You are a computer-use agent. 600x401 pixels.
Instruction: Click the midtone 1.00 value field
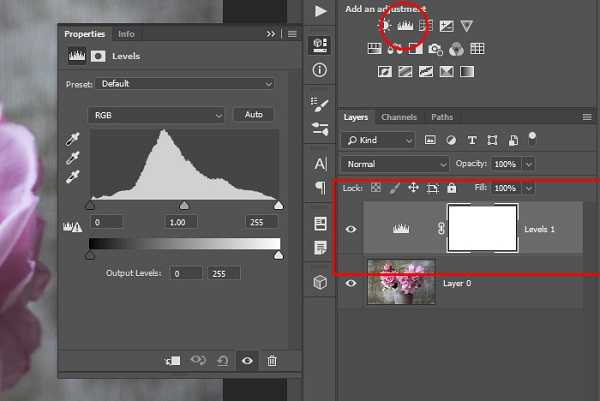[181, 222]
